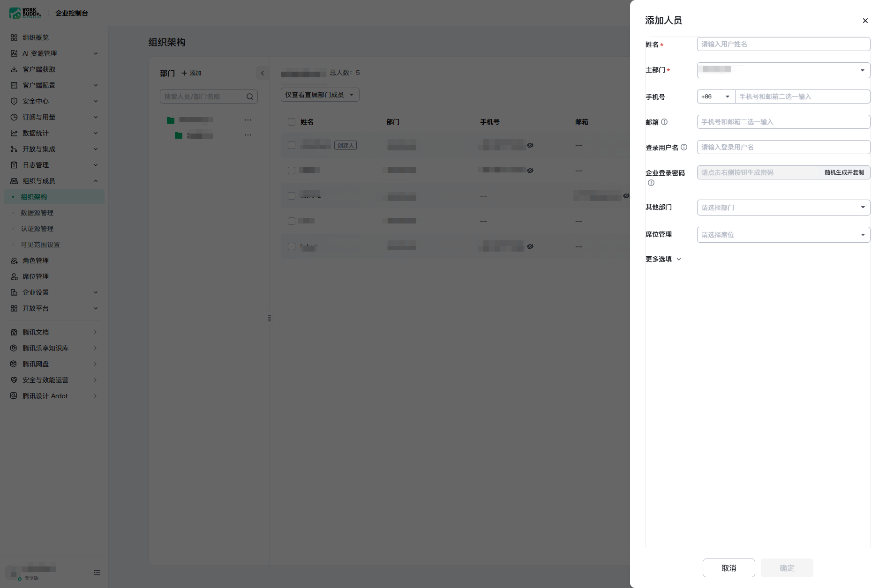Click the 登录用户名 input field

point(783,147)
